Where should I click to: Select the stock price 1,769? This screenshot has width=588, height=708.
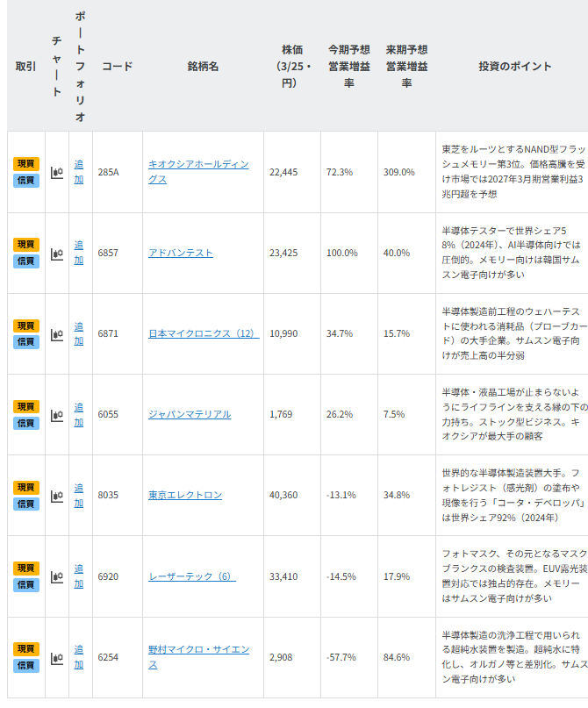point(281,414)
